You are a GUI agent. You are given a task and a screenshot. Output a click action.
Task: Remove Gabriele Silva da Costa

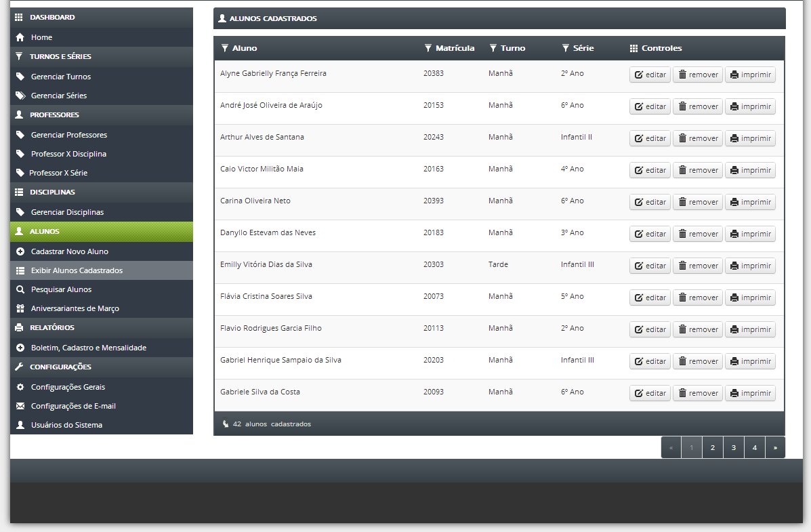tap(698, 393)
